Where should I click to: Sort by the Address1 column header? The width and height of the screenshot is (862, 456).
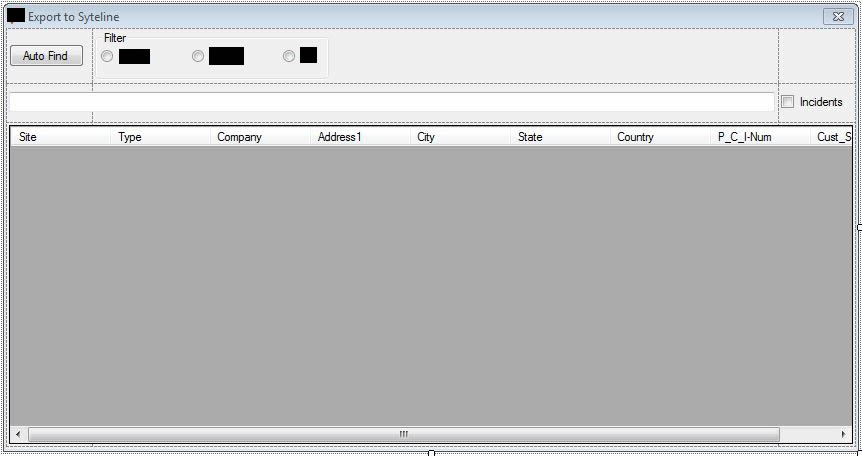[x=361, y=137]
